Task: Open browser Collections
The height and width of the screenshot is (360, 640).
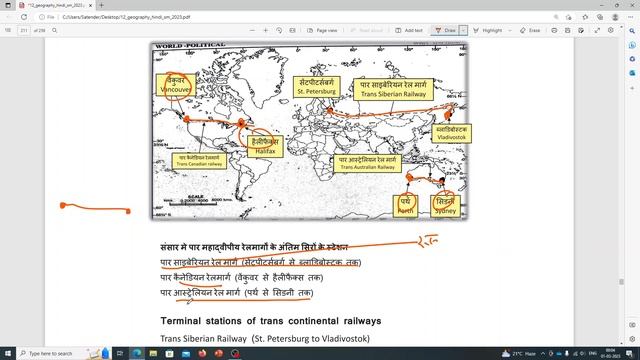Action: coord(600,17)
